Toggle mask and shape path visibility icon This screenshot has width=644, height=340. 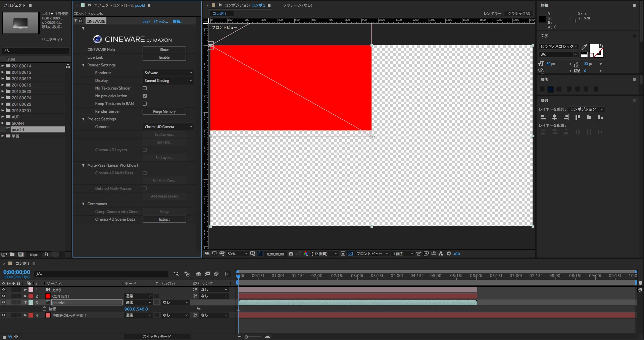[x=260, y=254]
